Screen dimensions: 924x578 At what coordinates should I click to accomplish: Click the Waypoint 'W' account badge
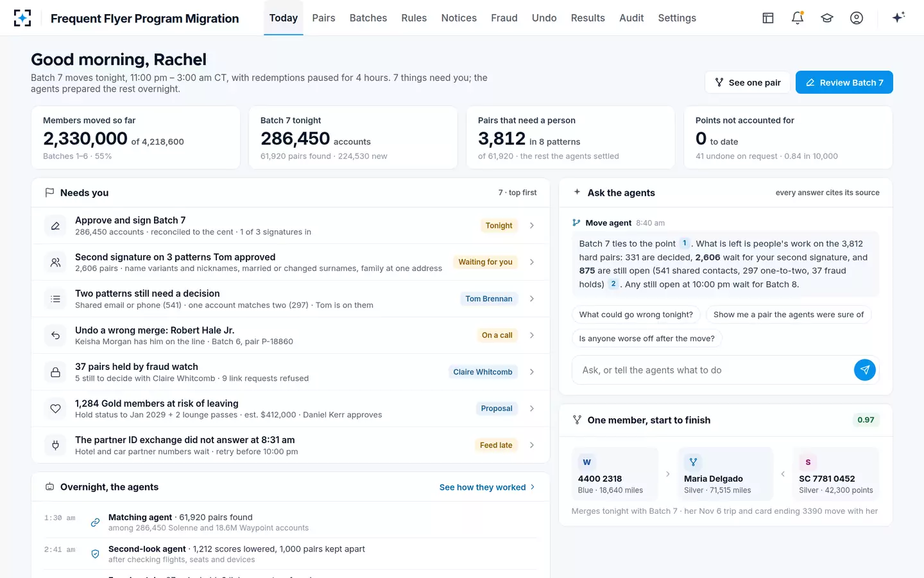(x=586, y=462)
